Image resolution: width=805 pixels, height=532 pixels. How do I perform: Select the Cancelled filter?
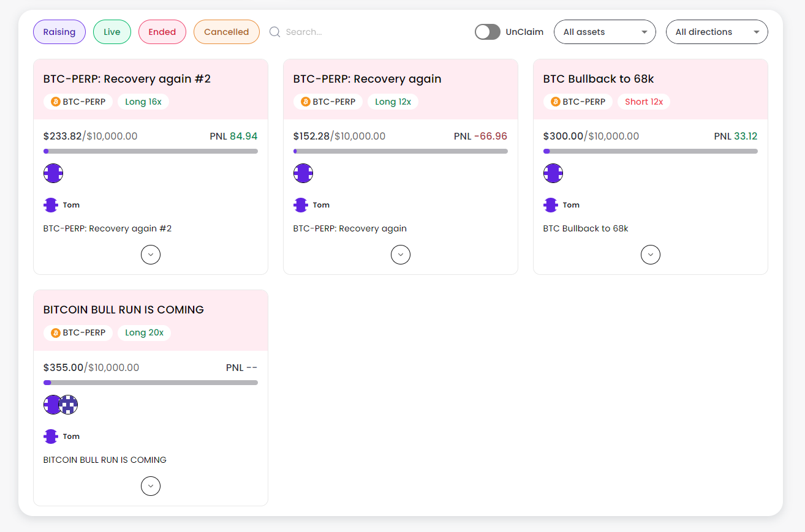point(227,32)
